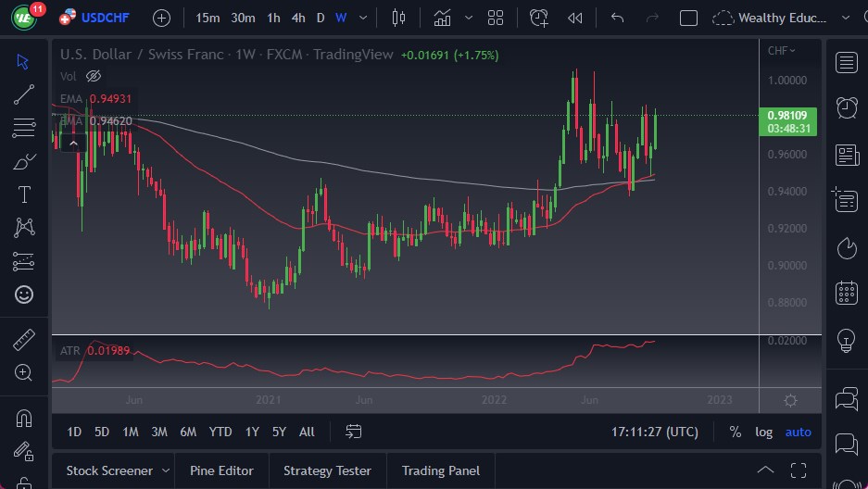868x489 pixels.
Task: Activate the Measure ruler tool
Action: (x=24, y=340)
